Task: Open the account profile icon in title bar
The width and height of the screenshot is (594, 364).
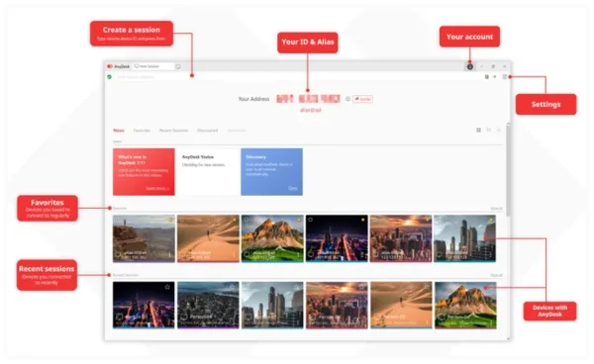Action: point(469,66)
